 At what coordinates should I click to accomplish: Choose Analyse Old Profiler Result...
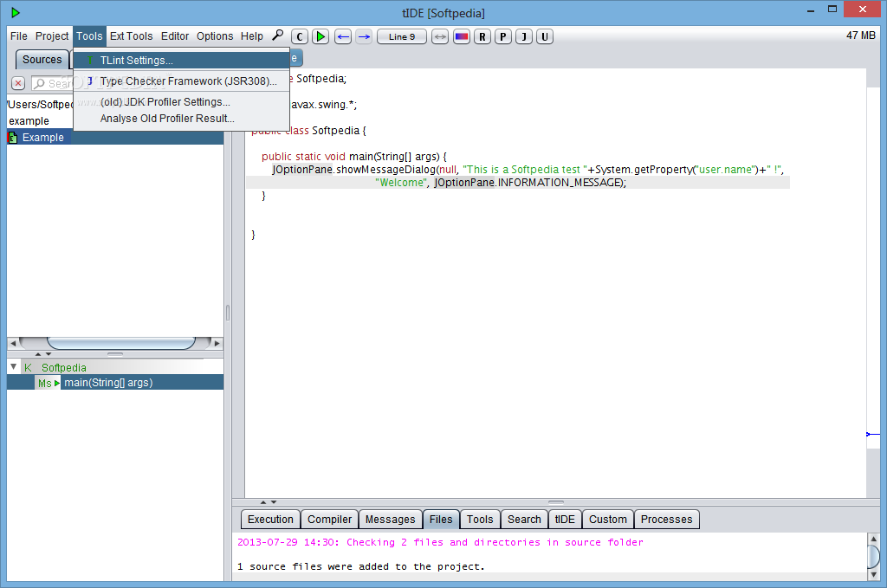pos(182,118)
